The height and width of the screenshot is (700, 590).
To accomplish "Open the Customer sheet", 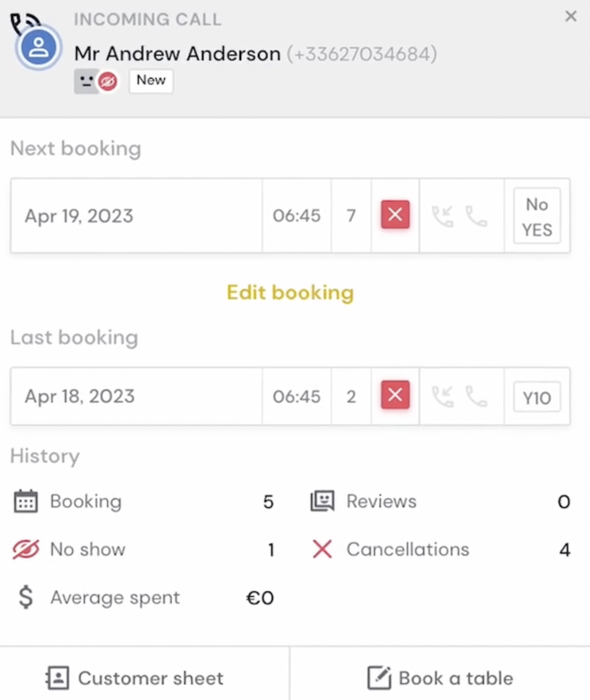I will (x=134, y=678).
